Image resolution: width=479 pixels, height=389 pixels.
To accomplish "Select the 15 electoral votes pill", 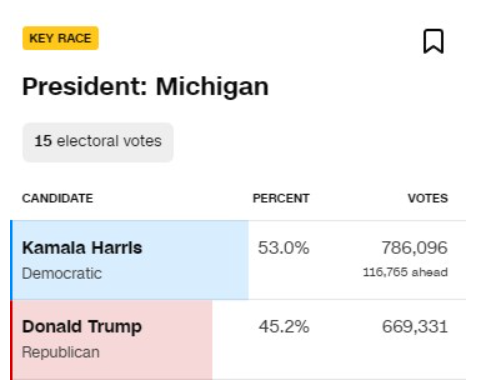I will click(x=98, y=142).
